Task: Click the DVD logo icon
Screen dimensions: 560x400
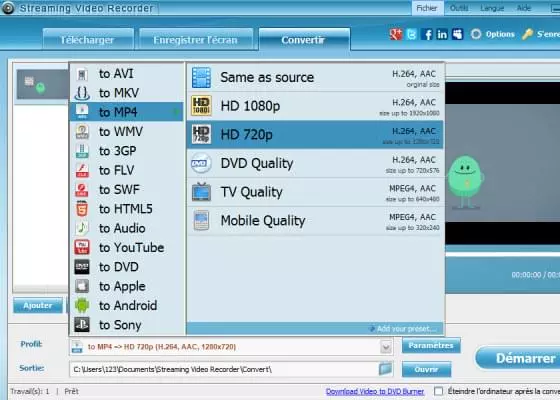Action: [82, 267]
